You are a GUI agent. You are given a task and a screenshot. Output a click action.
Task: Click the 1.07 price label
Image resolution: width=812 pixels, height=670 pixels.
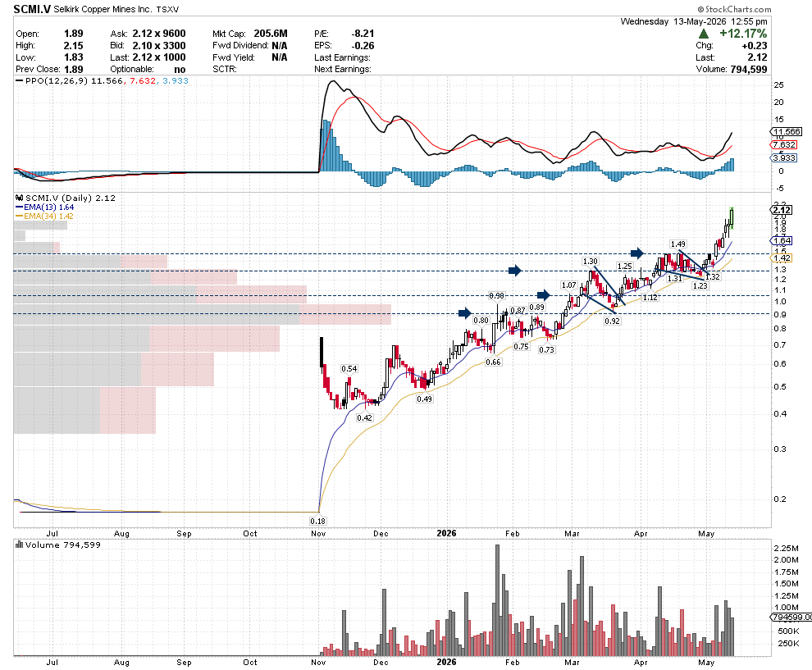tap(568, 285)
